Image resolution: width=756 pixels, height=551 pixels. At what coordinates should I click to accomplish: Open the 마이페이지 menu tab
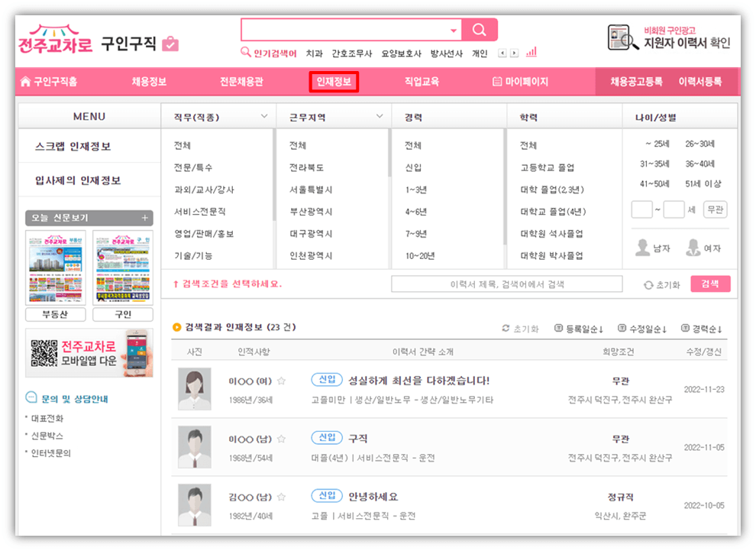point(520,82)
